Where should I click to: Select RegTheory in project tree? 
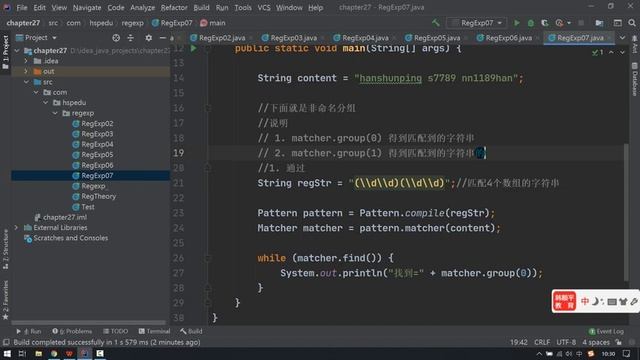click(x=98, y=196)
